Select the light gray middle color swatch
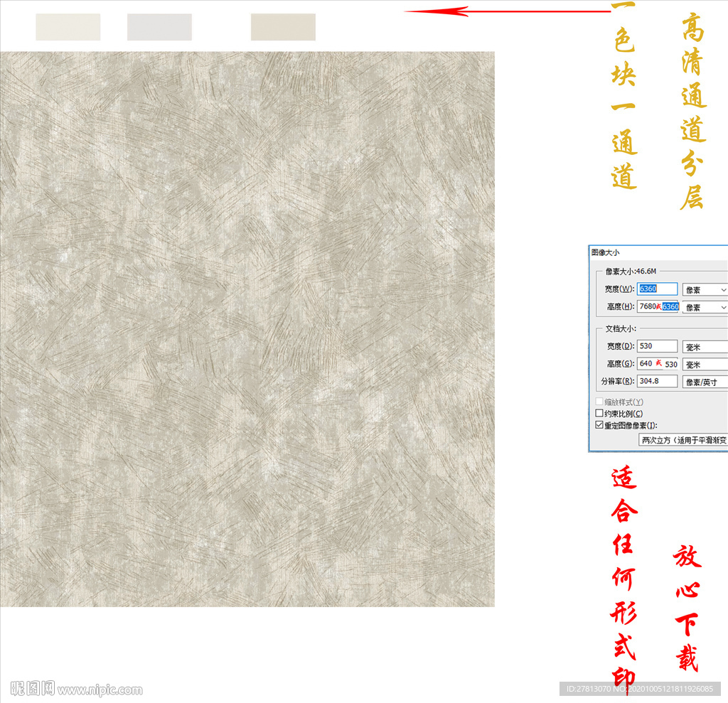 coord(159,27)
